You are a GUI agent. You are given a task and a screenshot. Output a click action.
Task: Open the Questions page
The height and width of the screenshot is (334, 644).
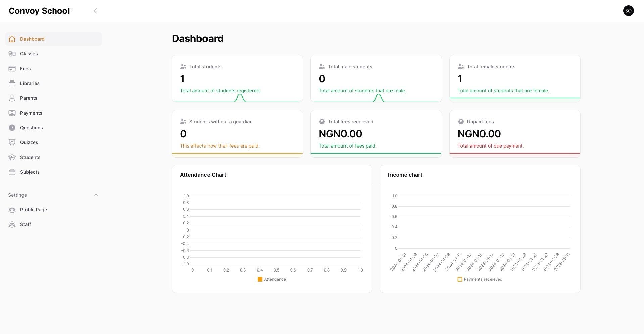coord(54,128)
